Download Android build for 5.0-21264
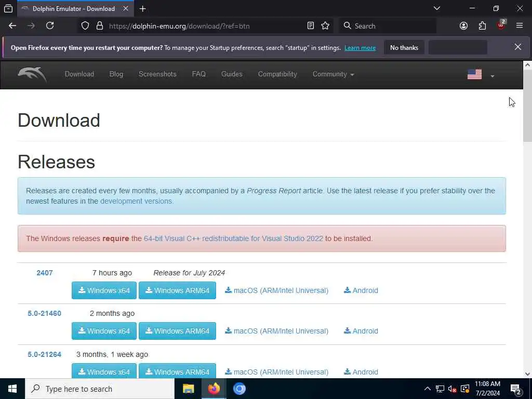Image resolution: width=532 pixels, height=399 pixels. (x=361, y=372)
